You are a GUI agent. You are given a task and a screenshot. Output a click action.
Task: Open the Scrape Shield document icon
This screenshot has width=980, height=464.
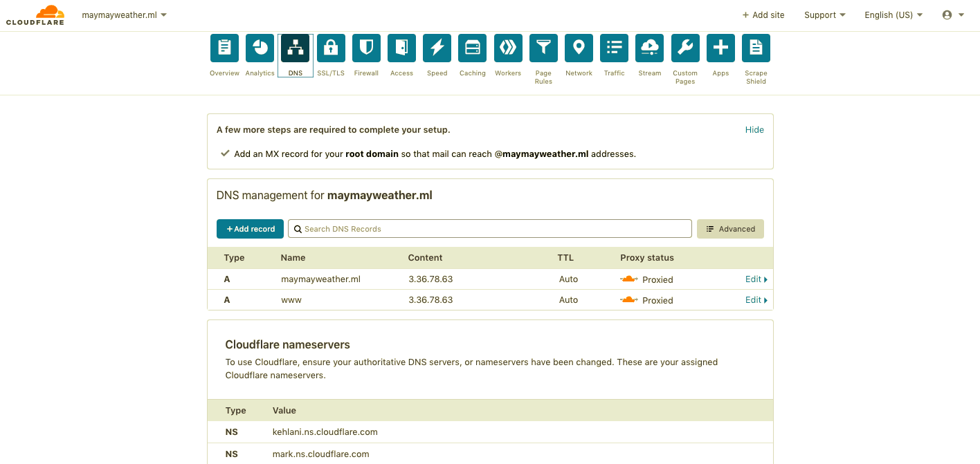coord(756,48)
